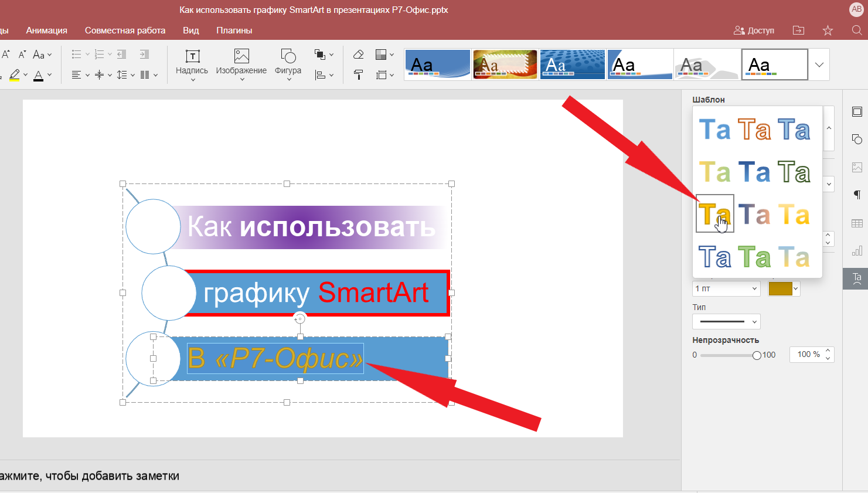Insert an image with Изображение
Viewport: 868px width, 493px height.
click(241, 65)
